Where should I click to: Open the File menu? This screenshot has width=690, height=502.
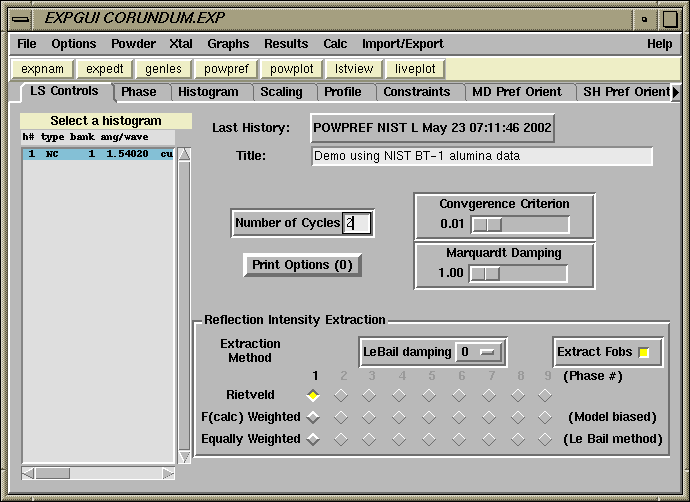tap(26, 44)
